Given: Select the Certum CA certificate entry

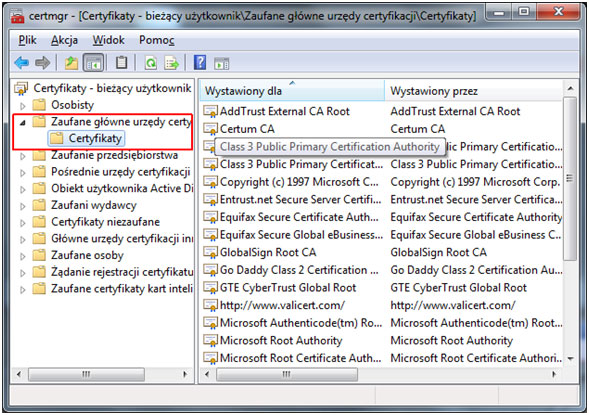Looking at the screenshot, I should (x=247, y=129).
